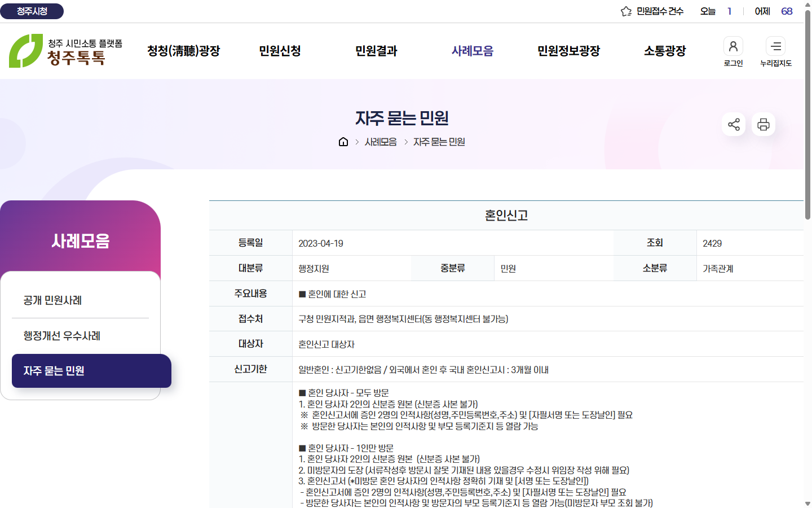Select 자주 묻는 민원 in sidebar

91,371
